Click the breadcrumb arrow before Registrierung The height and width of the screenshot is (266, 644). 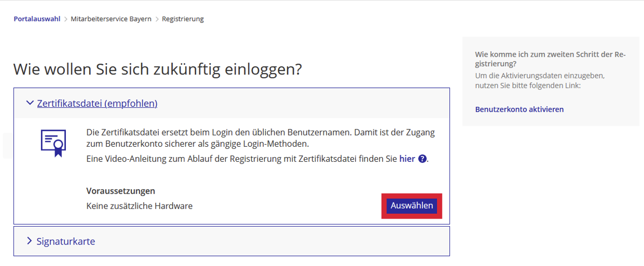[157, 19]
